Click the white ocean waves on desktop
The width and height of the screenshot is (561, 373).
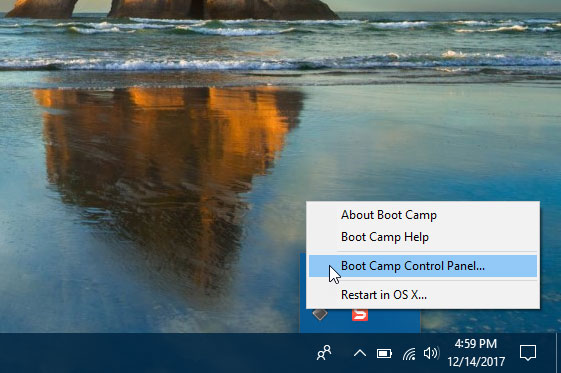point(279,64)
